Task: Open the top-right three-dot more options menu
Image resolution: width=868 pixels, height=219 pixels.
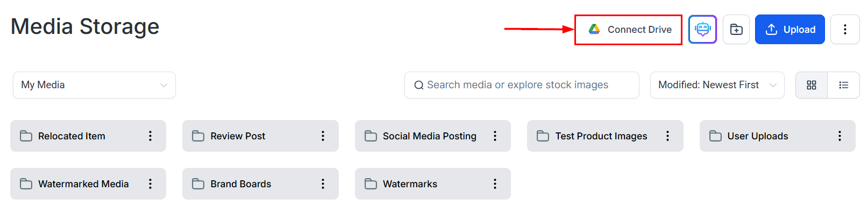Action: [x=845, y=30]
